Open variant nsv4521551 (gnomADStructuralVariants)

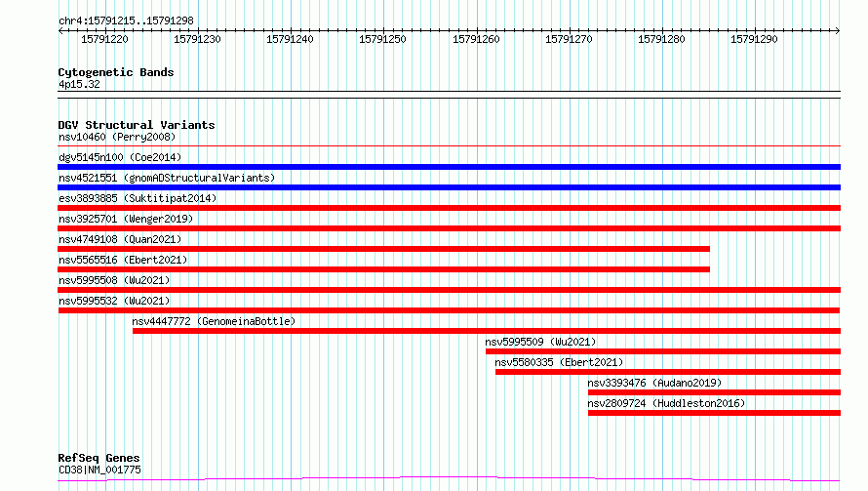pyautogui.click(x=167, y=178)
